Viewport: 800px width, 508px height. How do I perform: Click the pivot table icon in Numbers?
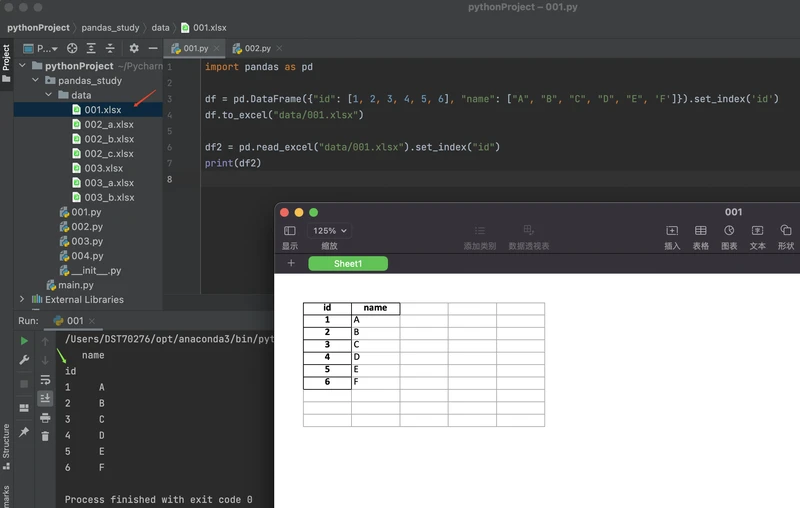529,230
